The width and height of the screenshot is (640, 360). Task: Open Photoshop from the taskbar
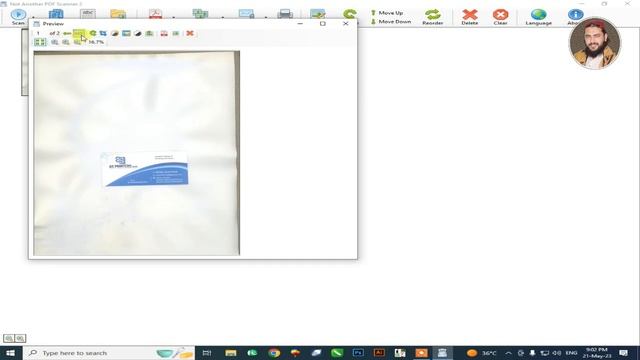pyautogui.click(x=358, y=353)
